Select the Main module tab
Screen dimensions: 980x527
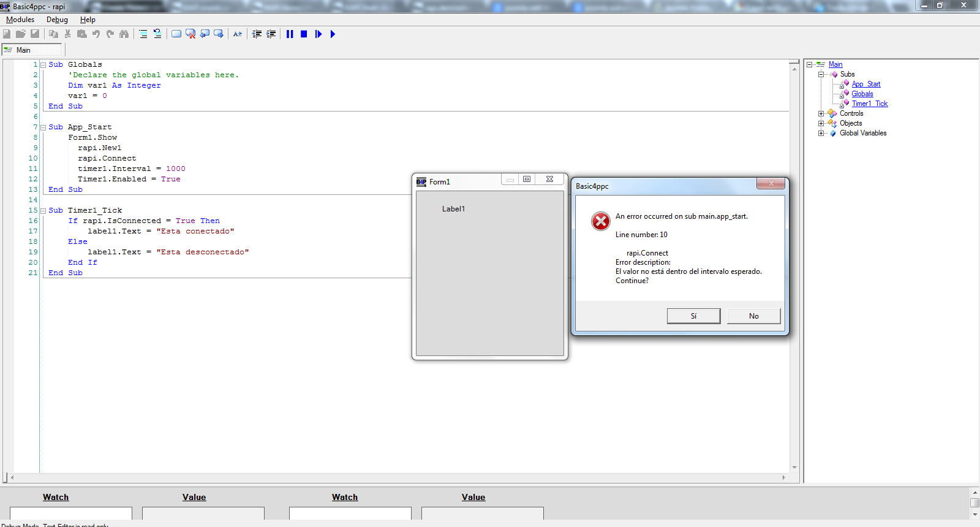coord(32,50)
